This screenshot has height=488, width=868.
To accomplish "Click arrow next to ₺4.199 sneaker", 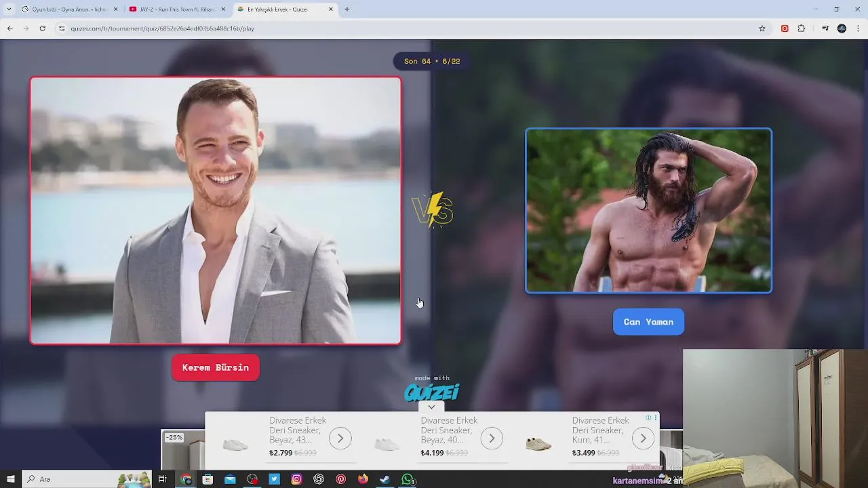I will tap(492, 439).
